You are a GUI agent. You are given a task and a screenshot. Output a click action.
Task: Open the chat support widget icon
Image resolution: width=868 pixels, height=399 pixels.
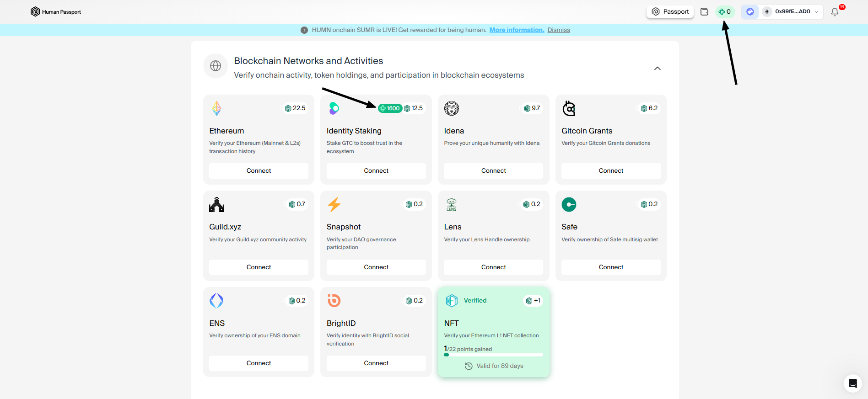pyautogui.click(x=853, y=383)
